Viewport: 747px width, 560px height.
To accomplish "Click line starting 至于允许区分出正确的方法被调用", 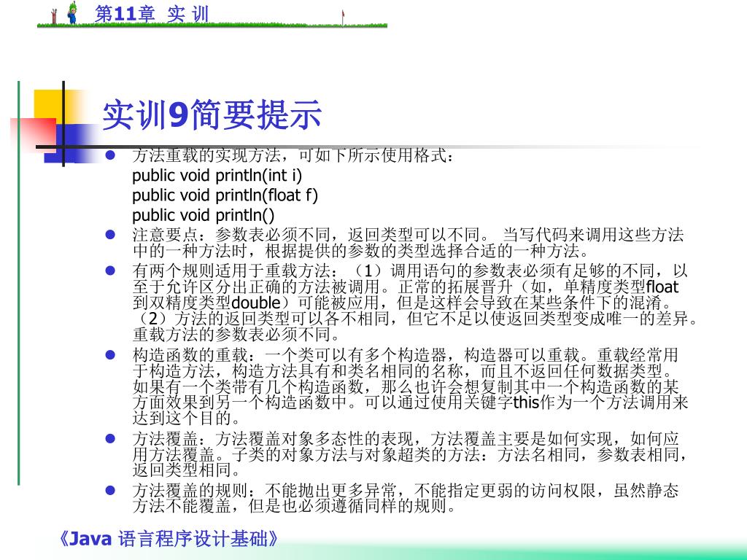I will 406,287.
